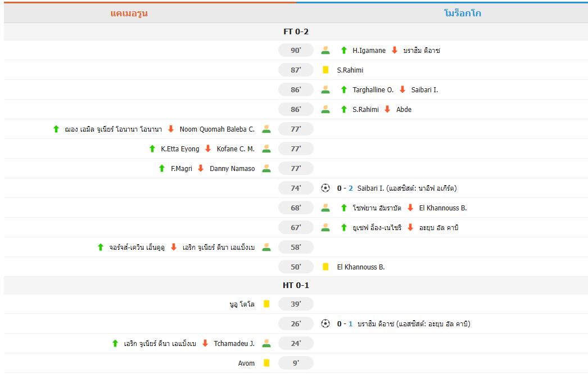The width and height of the screenshot is (588, 391).
Task: Open player K.Etta Eyong name link
Action: (x=180, y=149)
